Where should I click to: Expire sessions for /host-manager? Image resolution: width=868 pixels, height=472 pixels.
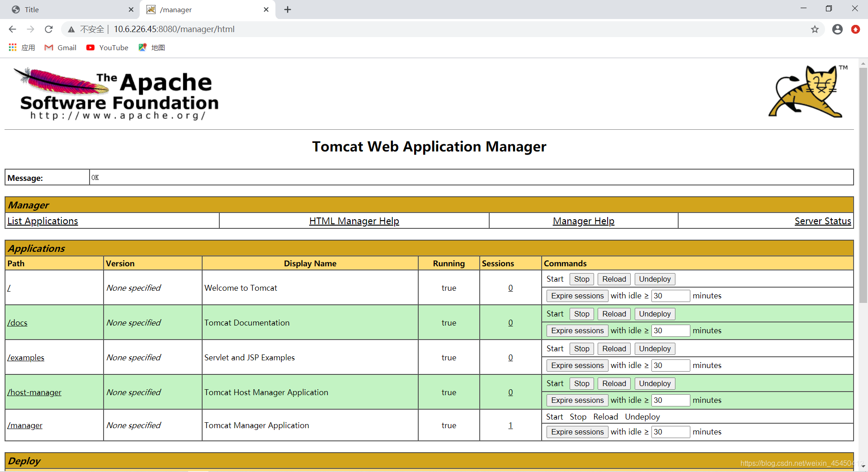577,401
